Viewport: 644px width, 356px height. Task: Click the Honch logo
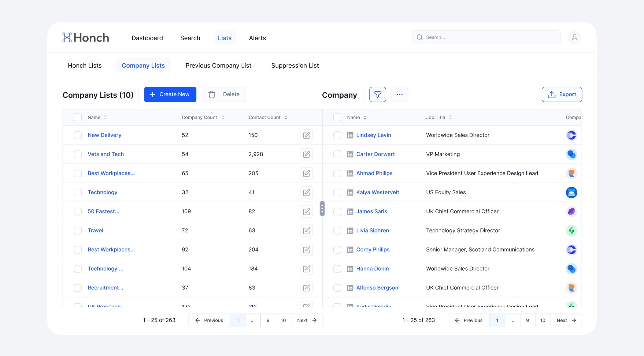[86, 37]
